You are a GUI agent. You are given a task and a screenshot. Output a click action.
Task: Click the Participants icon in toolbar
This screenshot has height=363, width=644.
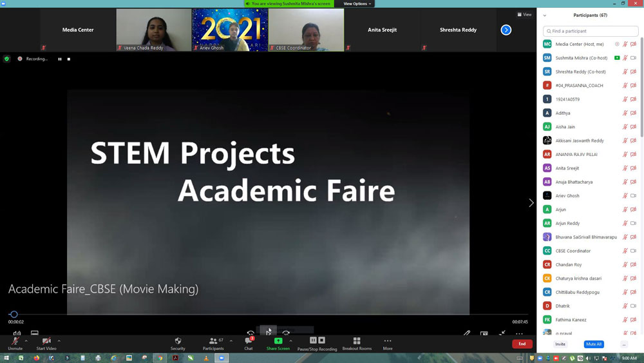coord(213,343)
